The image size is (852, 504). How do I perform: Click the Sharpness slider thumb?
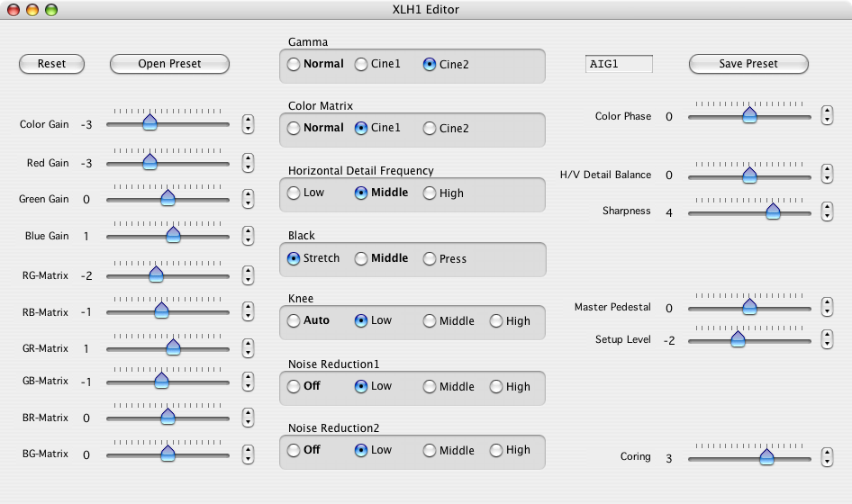774,211
